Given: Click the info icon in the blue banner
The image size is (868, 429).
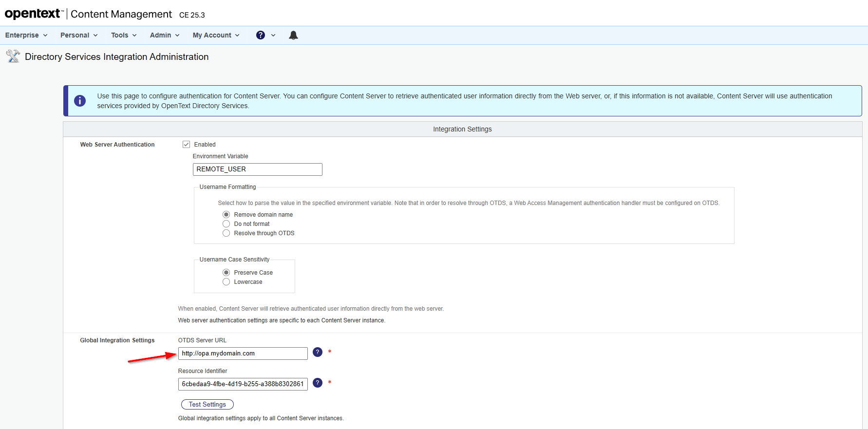Looking at the screenshot, I should [x=80, y=101].
